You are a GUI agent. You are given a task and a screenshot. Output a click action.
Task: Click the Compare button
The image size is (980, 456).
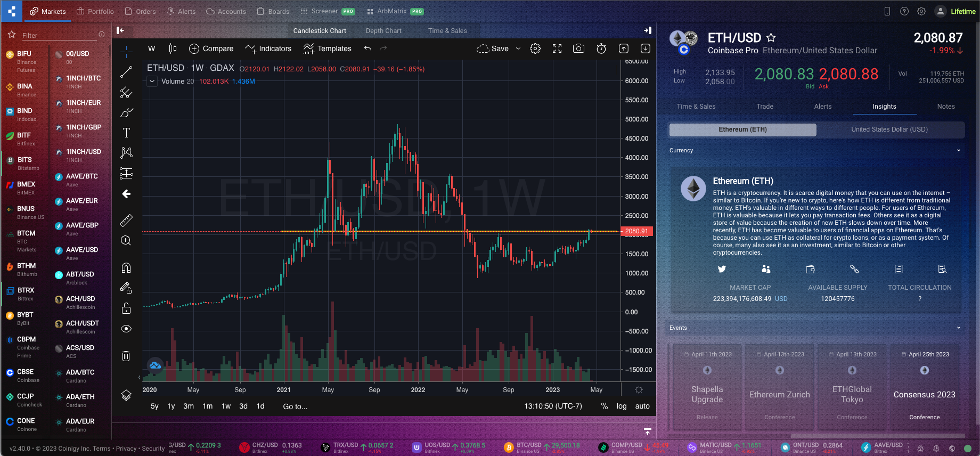click(211, 48)
